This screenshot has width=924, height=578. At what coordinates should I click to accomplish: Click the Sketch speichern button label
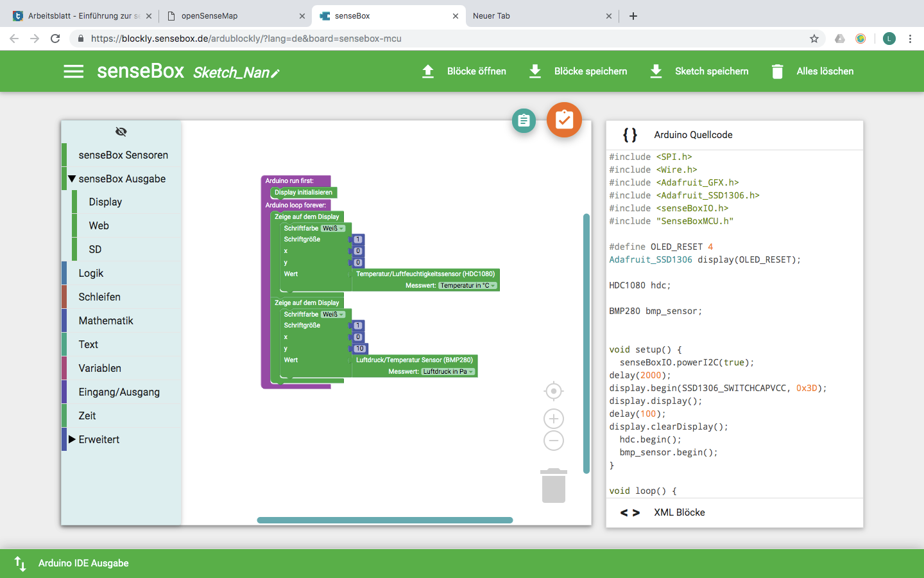pyautogui.click(x=712, y=71)
